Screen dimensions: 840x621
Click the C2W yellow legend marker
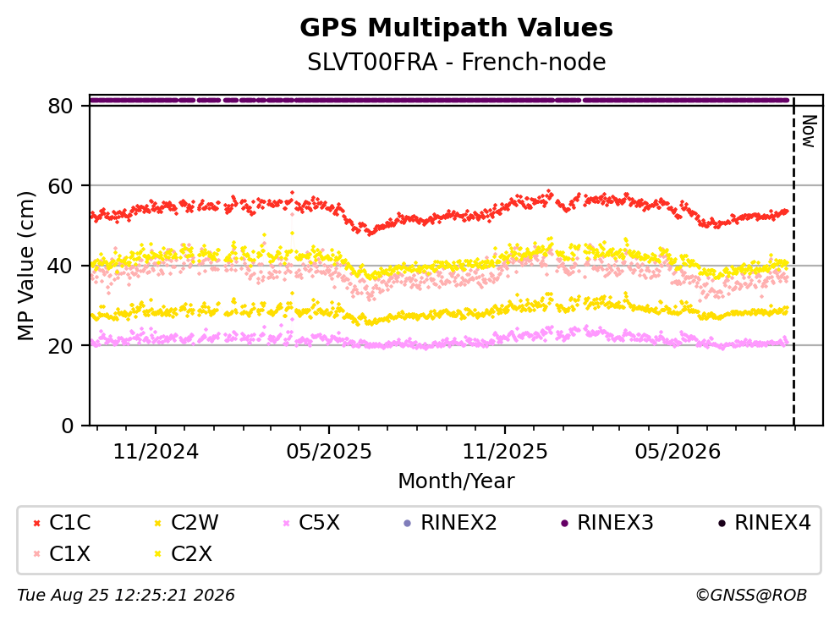pyautogui.click(x=157, y=523)
